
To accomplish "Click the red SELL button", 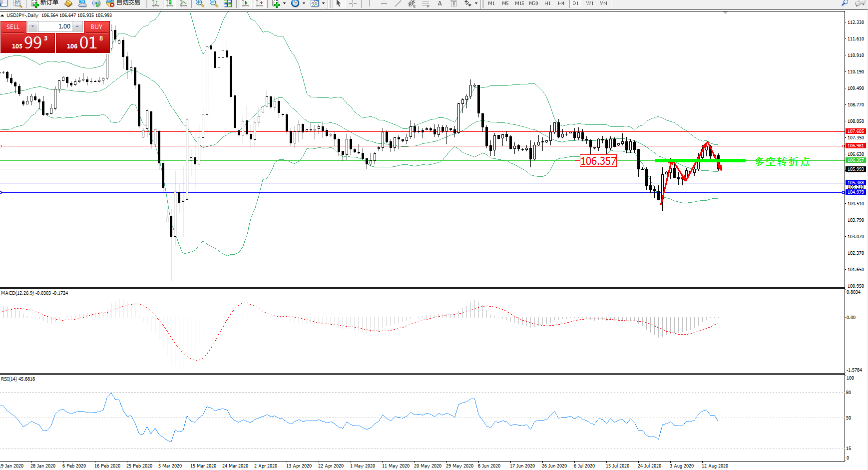I will (x=13, y=27).
